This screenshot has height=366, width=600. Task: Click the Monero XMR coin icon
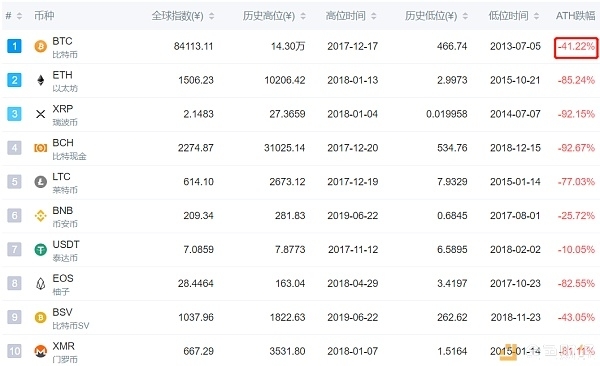point(41,351)
